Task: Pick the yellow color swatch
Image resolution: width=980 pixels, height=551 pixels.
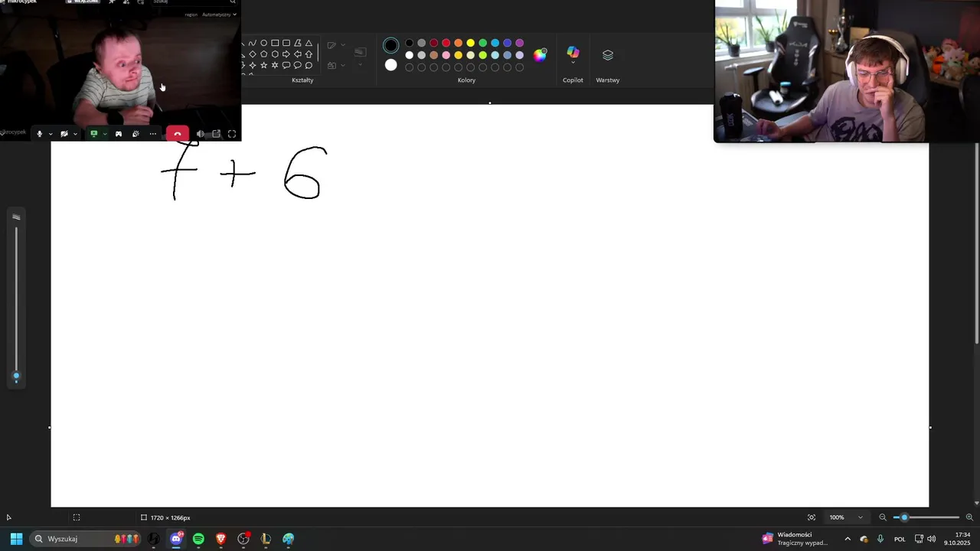Action: click(x=470, y=43)
